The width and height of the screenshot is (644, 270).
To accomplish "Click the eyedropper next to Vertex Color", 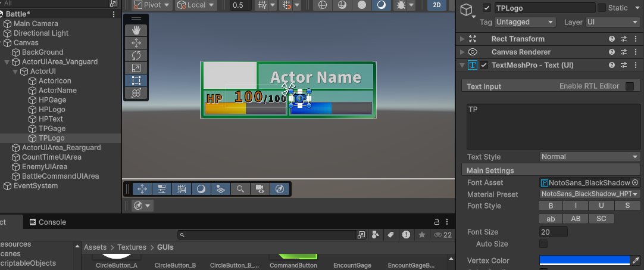I will point(636,260).
